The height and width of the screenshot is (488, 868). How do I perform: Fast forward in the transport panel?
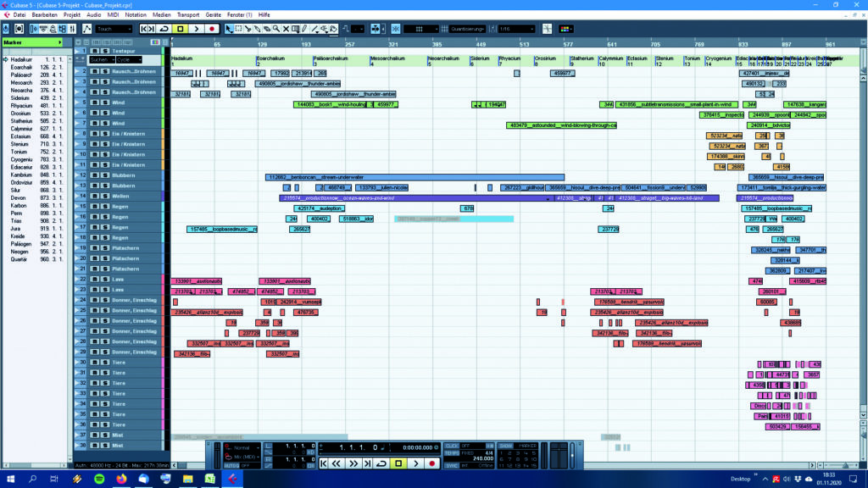(x=353, y=463)
